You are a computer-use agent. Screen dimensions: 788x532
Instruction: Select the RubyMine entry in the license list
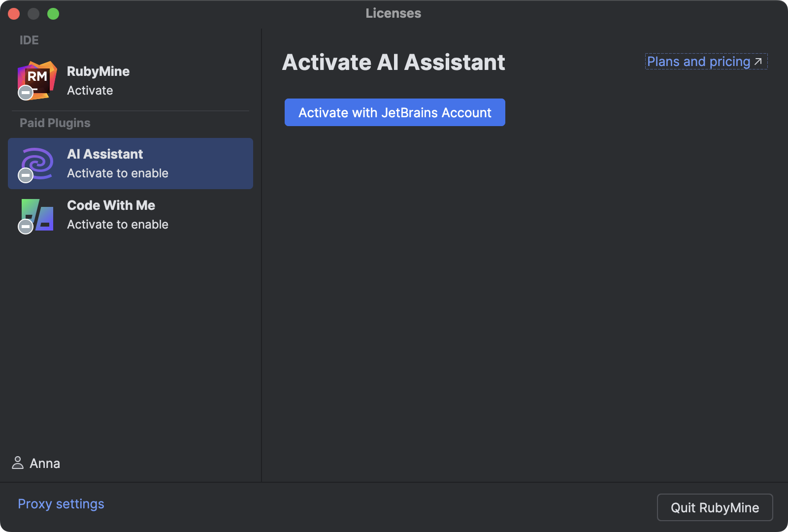pos(131,81)
